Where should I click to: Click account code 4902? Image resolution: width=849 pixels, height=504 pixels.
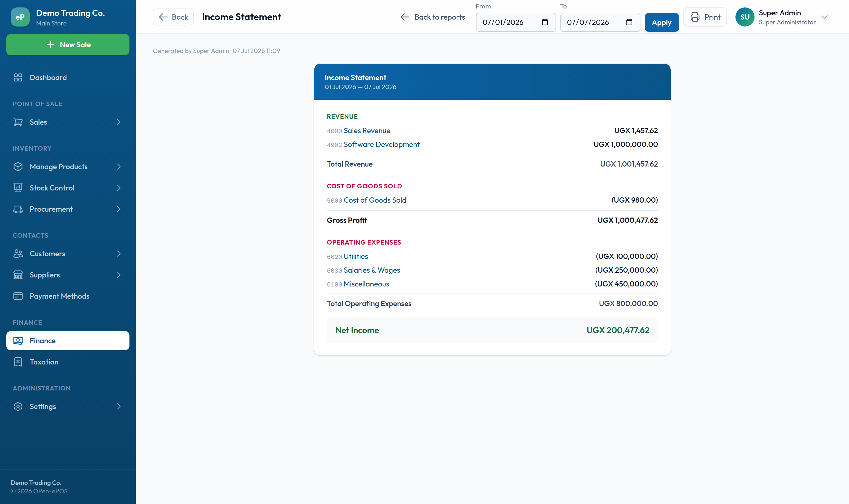(x=334, y=145)
